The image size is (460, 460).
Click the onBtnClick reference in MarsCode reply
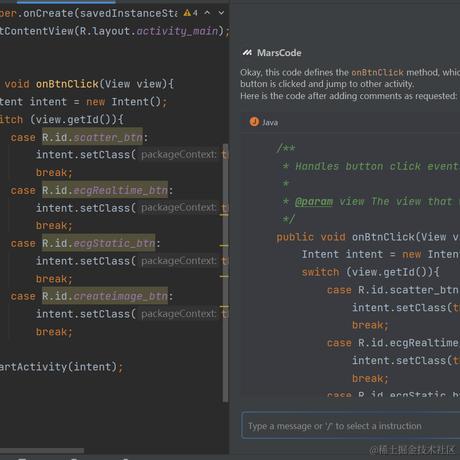point(377,72)
